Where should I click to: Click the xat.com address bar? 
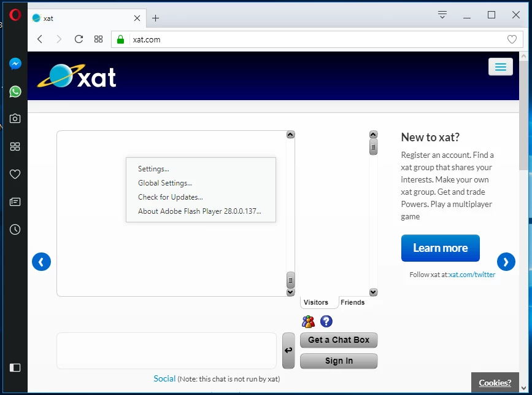(x=317, y=39)
